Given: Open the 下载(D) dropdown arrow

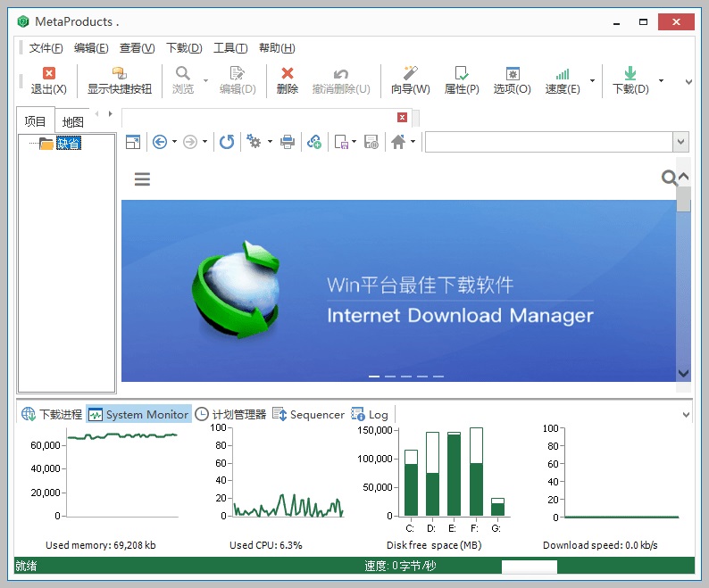Looking at the screenshot, I should (x=661, y=80).
